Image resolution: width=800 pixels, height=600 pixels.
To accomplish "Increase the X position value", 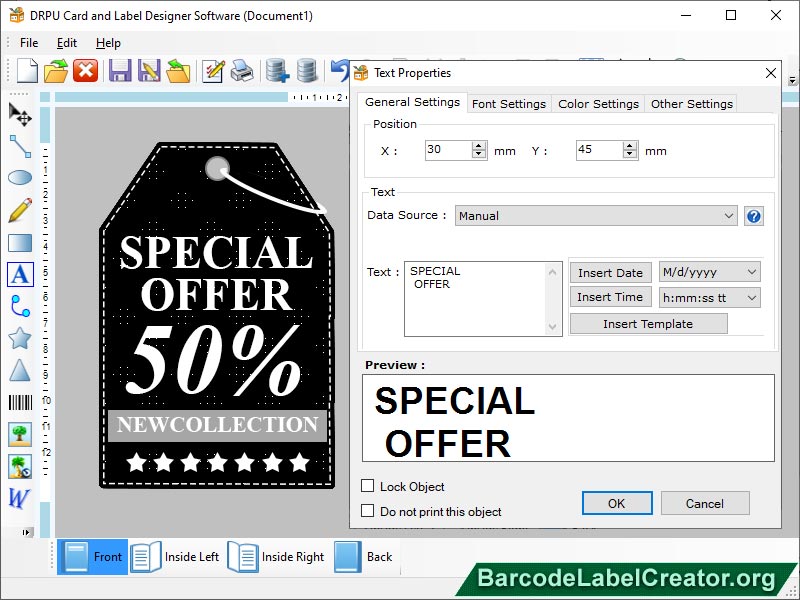I will coord(478,146).
